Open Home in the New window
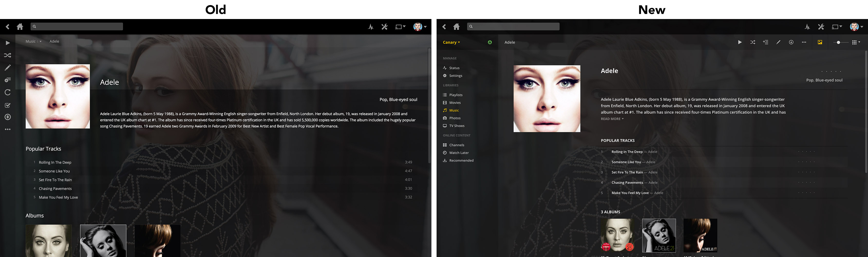 [x=456, y=27]
